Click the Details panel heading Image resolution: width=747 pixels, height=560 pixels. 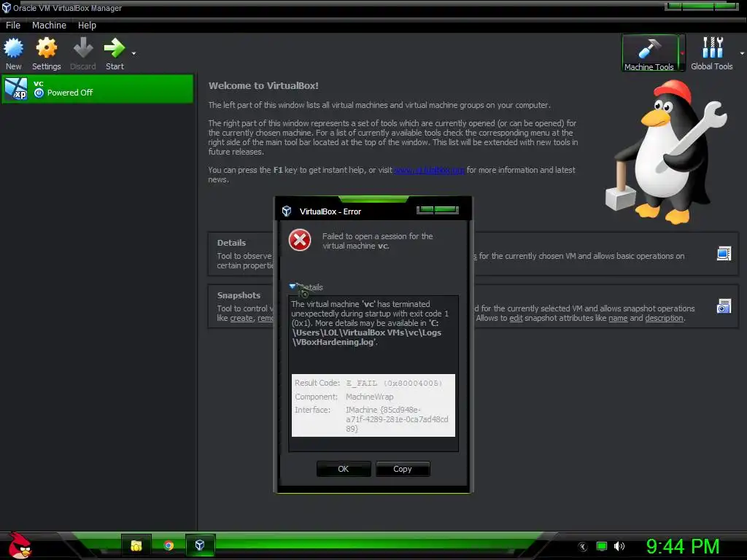pyautogui.click(x=231, y=243)
